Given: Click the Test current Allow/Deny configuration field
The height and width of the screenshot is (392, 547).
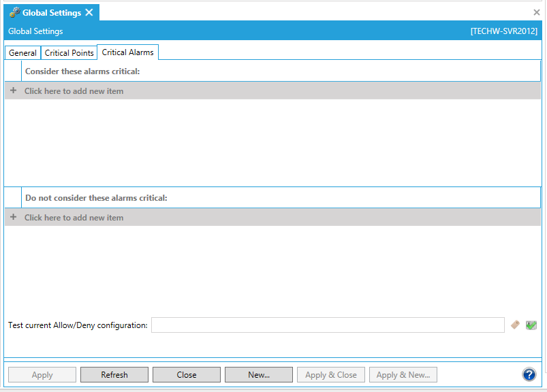Looking at the screenshot, I should (x=327, y=325).
